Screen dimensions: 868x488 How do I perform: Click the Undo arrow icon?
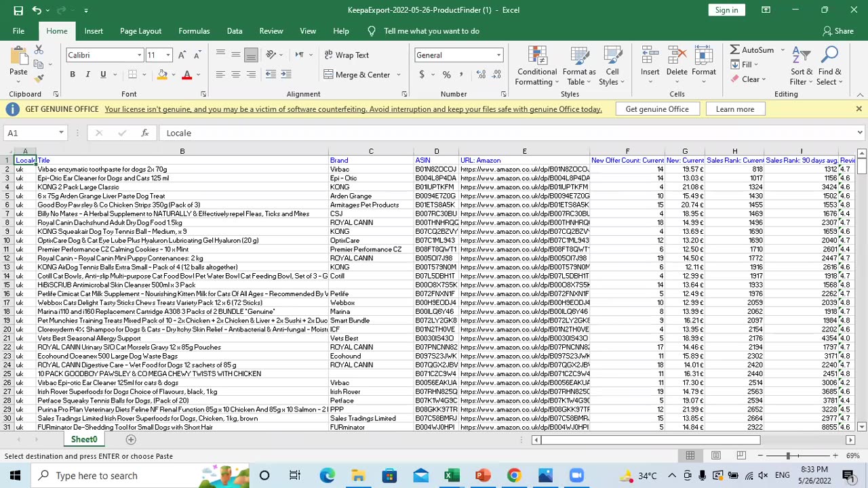click(x=37, y=10)
